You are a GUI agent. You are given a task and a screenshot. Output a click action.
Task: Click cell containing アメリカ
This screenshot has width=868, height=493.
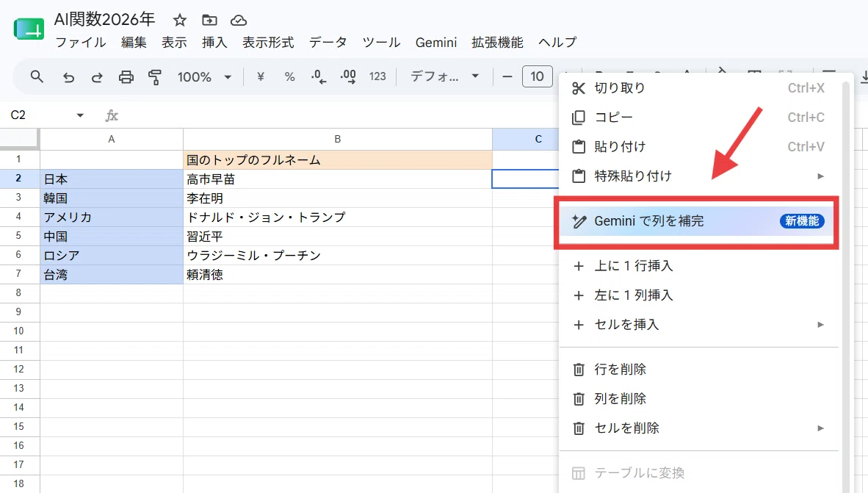112,217
